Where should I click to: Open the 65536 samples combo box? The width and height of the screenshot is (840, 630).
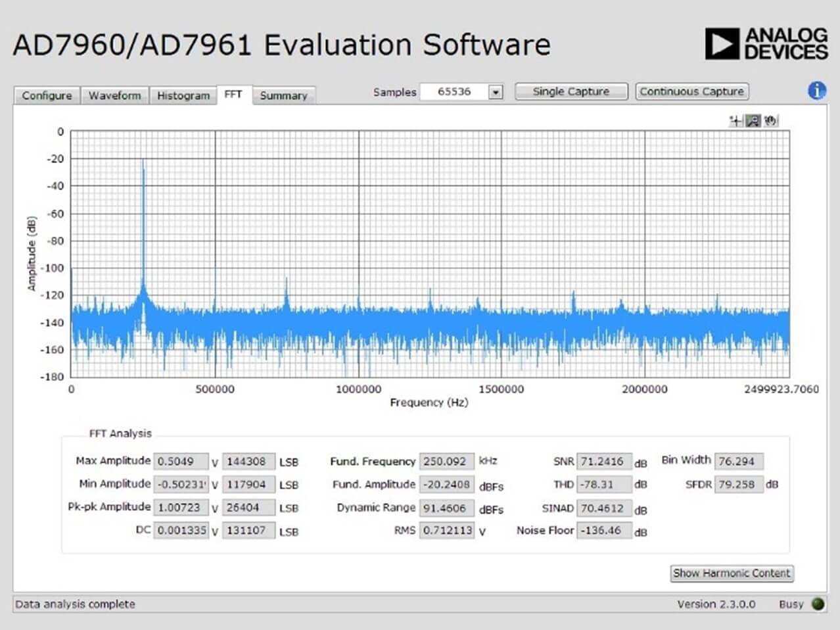tap(461, 91)
